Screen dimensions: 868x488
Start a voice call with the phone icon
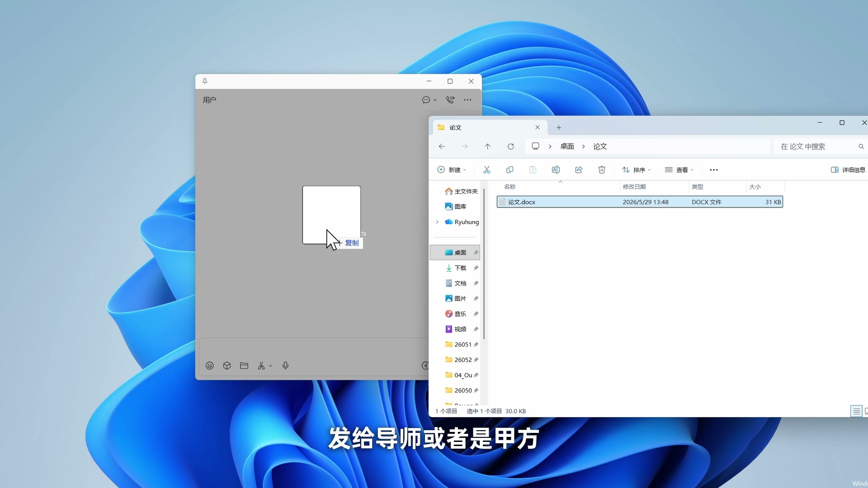[x=450, y=100]
